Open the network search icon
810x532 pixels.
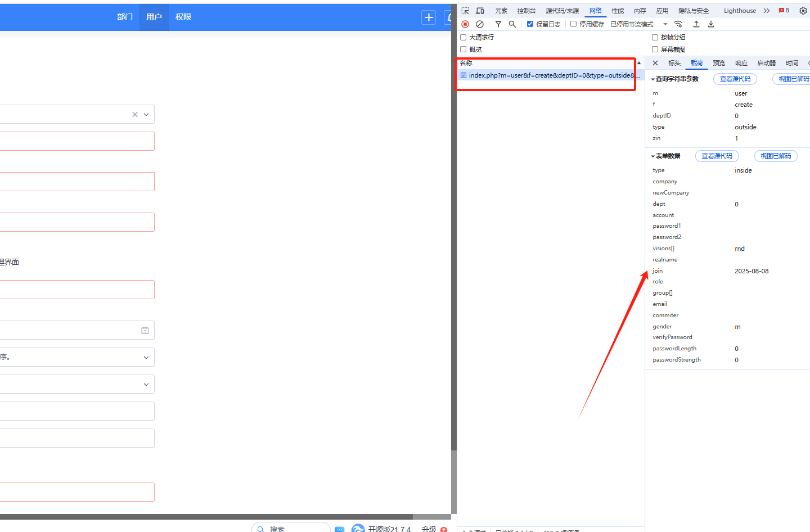coord(512,24)
